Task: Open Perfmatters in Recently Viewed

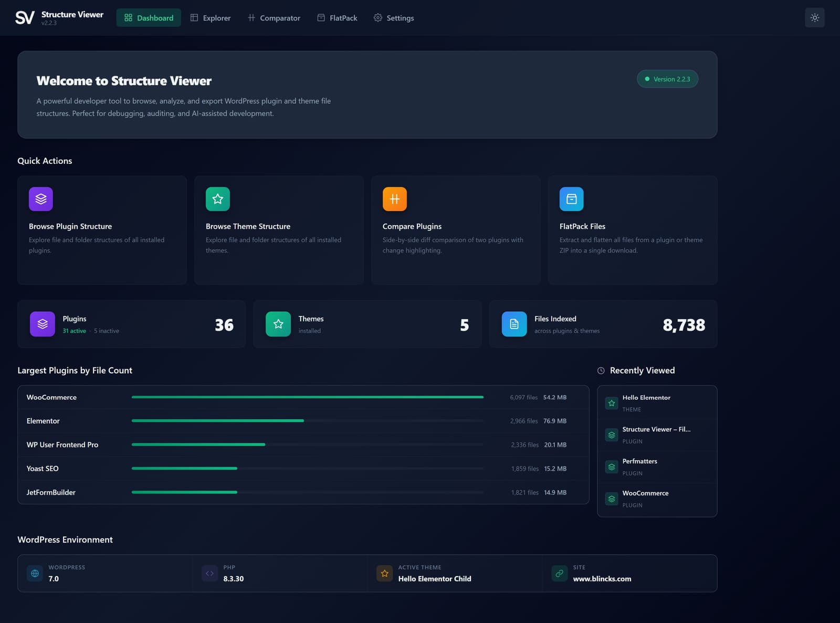Action: [x=657, y=467]
